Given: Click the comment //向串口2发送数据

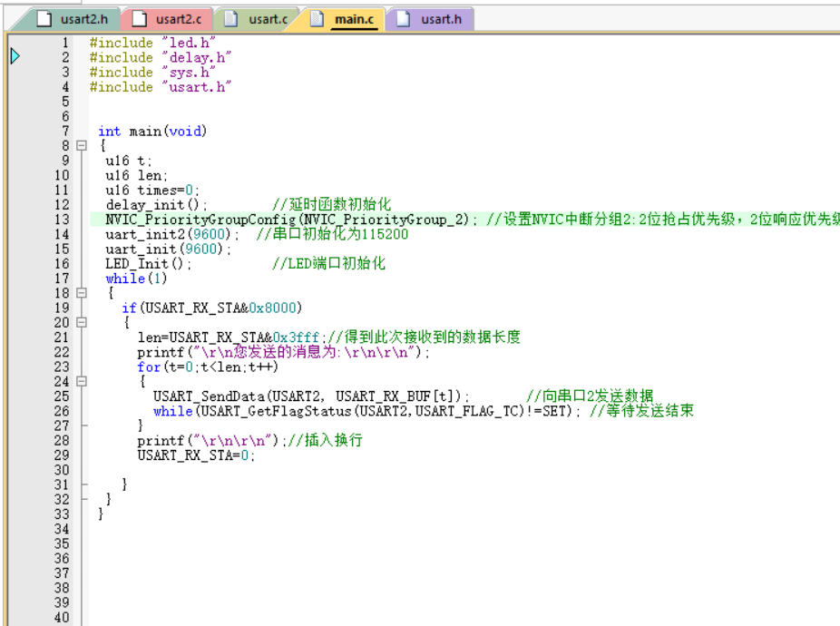Looking at the screenshot, I should tap(590, 396).
